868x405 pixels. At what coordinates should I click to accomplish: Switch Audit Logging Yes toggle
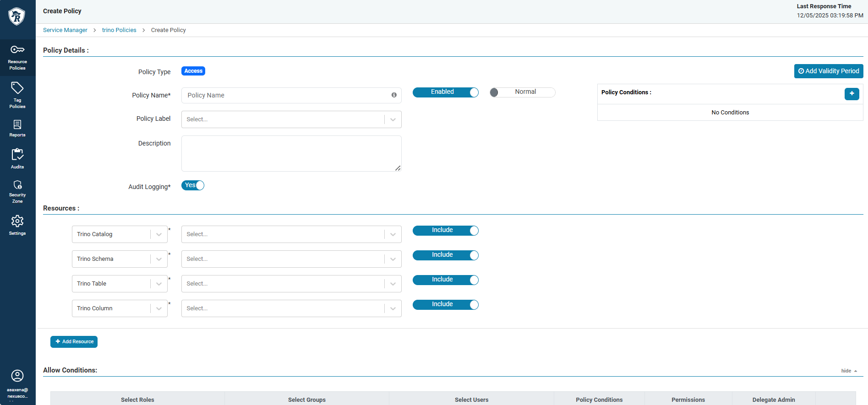(x=193, y=185)
